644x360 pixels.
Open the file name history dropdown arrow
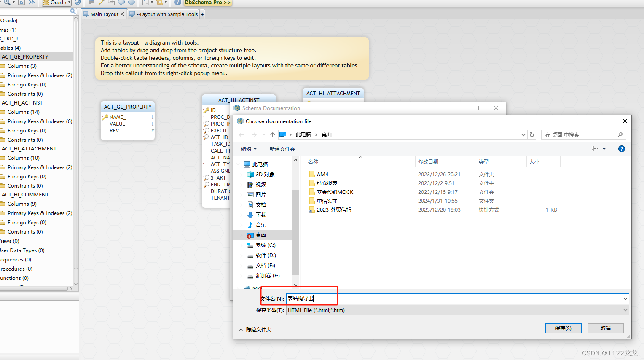pyautogui.click(x=625, y=299)
